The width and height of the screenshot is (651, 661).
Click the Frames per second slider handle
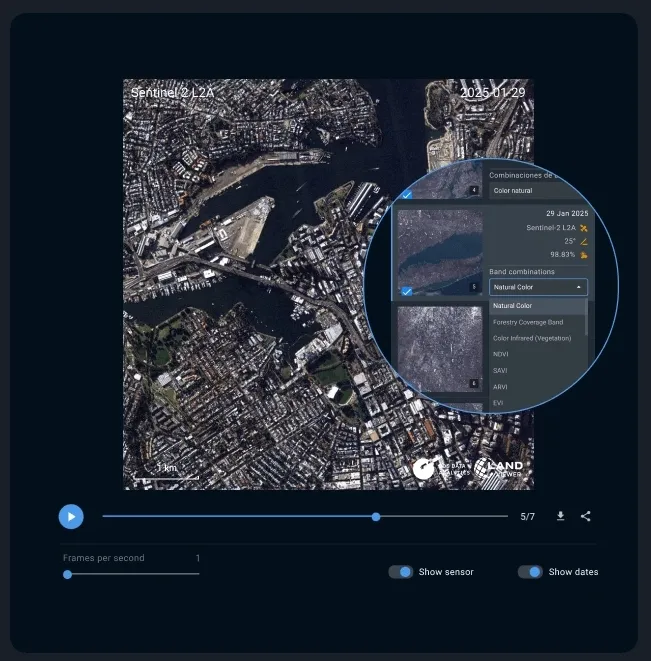click(67, 574)
